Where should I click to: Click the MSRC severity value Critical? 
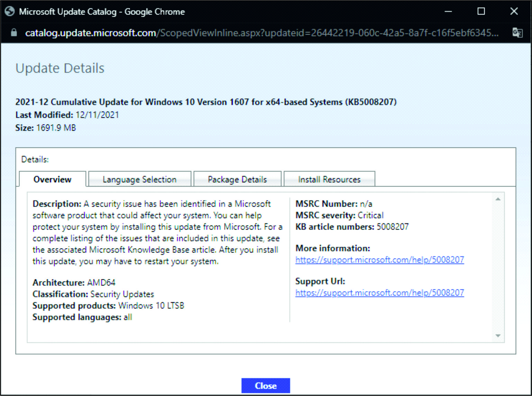[370, 215]
